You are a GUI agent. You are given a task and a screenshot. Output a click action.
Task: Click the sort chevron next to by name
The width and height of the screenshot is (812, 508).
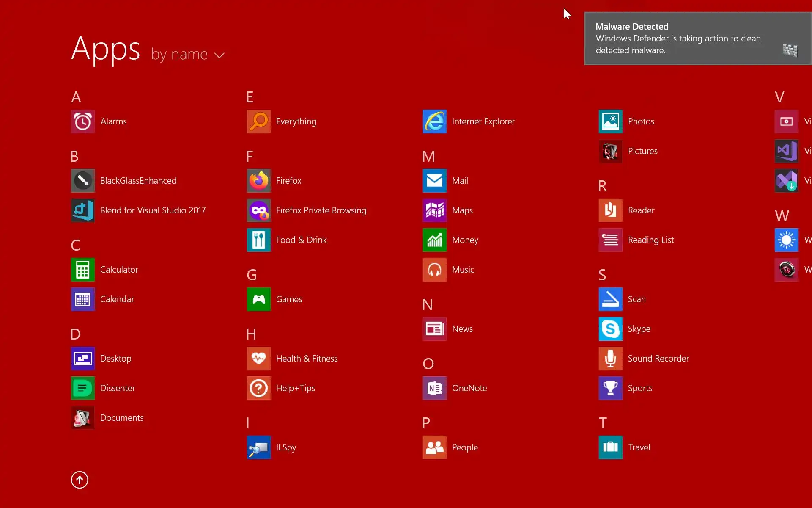click(x=219, y=55)
